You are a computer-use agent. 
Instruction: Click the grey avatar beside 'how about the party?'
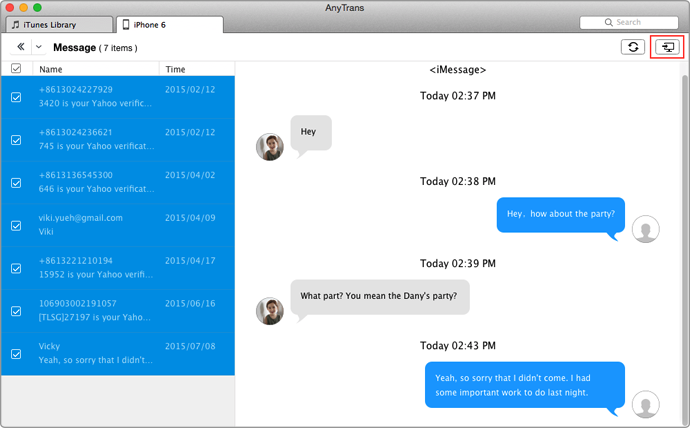(646, 229)
